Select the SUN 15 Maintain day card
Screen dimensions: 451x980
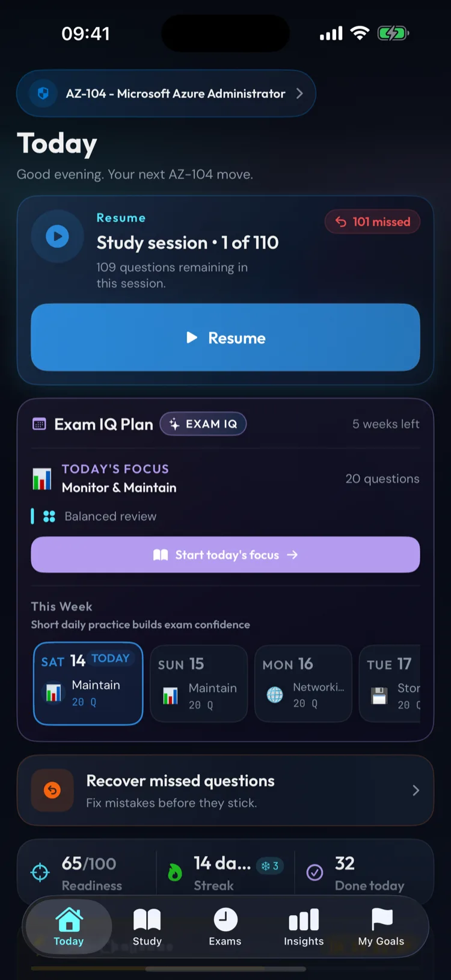coord(198,683)
